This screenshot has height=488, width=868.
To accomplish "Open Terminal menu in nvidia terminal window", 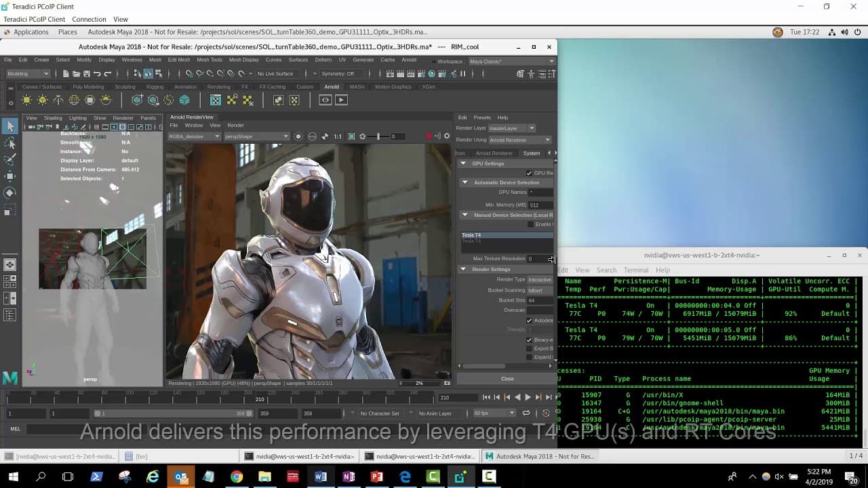I will (636, 270).
